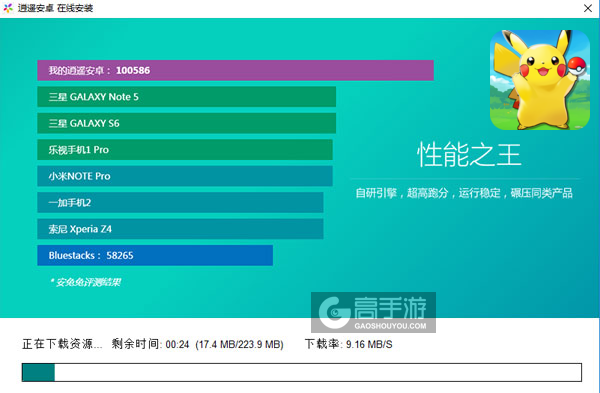This screenshot has width=600, height=393.
Task: Click the filled part of download progress bar
Action: pyautogui.click(x=38, y=372)
